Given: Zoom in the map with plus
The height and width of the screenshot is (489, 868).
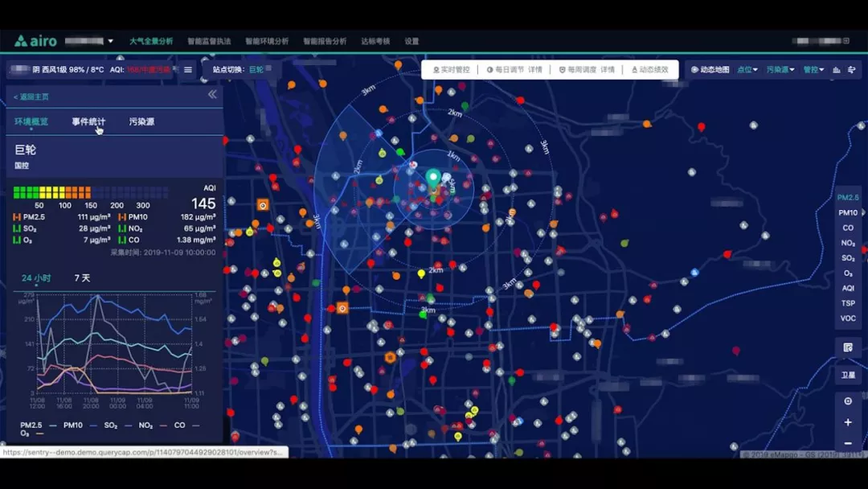Looking at the screenshot, I should coord(848,422).
